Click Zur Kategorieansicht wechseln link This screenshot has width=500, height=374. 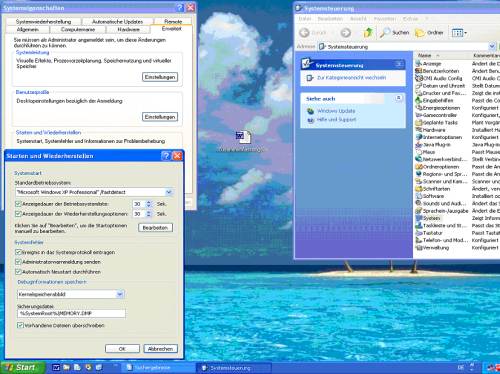[351, 77]
